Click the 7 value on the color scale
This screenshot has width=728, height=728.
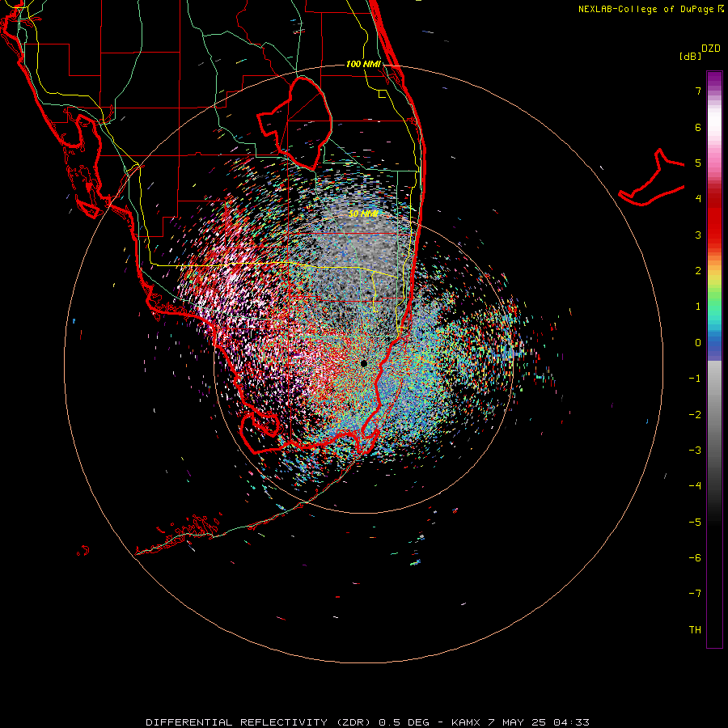tap(698, 91)
